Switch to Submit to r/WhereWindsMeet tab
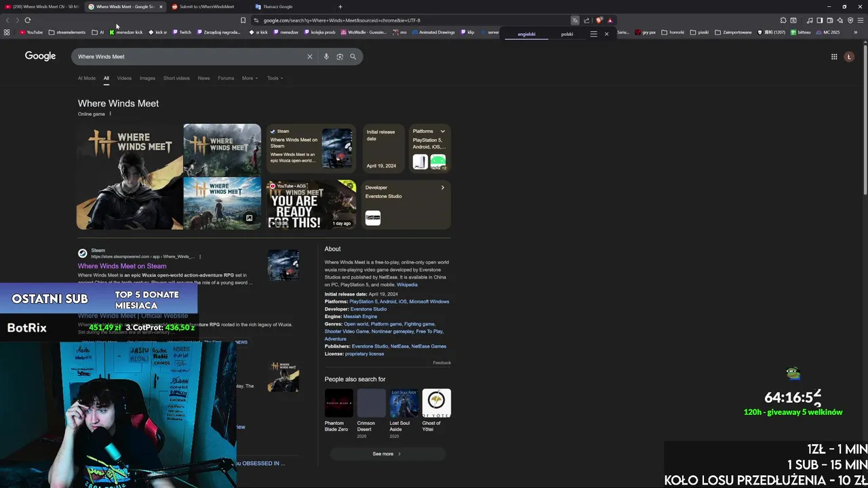This screenshot has height=488, width=868. 207,7
